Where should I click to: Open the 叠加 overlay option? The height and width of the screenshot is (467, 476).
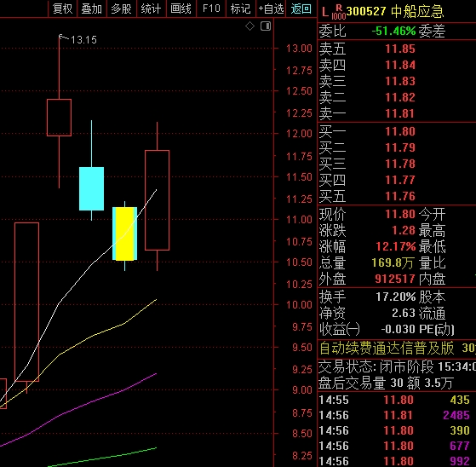pyautogui.click(x=92, y=9)
